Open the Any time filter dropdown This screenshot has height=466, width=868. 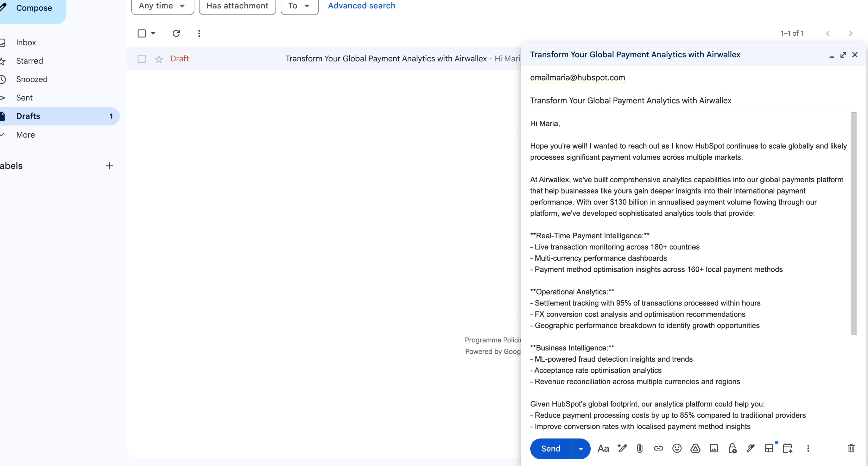[x=162, y=6]
